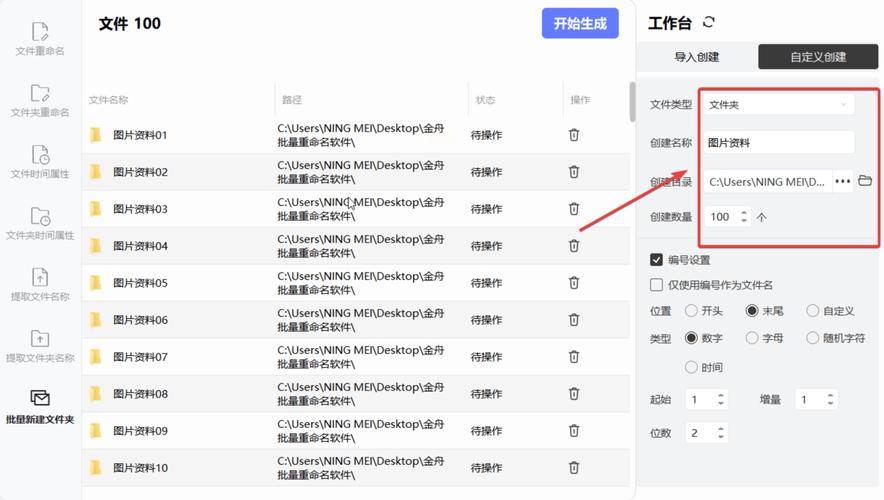Click the 位数 number field

pyautogui.click(x=706, y=432)
